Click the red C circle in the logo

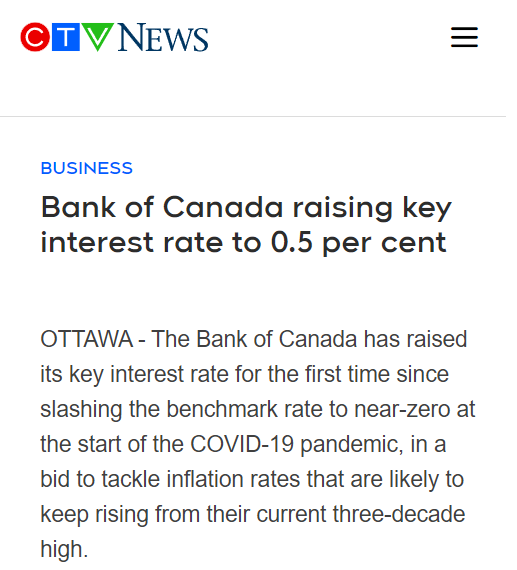pyautogui.click(x=35, y=37)
